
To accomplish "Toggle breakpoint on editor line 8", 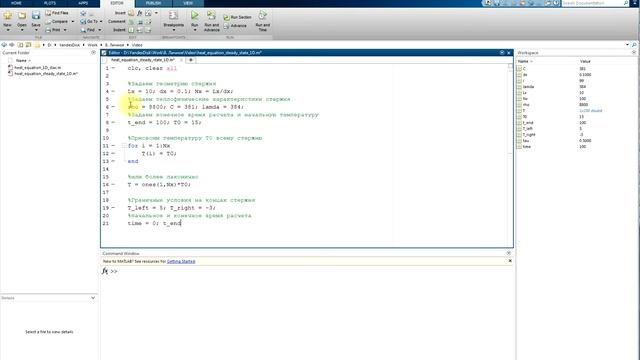I will click(113, 122).
